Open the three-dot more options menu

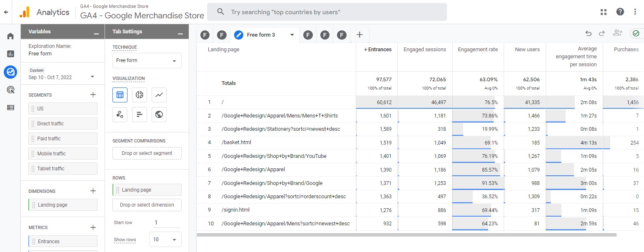click(x=635, y=12)
